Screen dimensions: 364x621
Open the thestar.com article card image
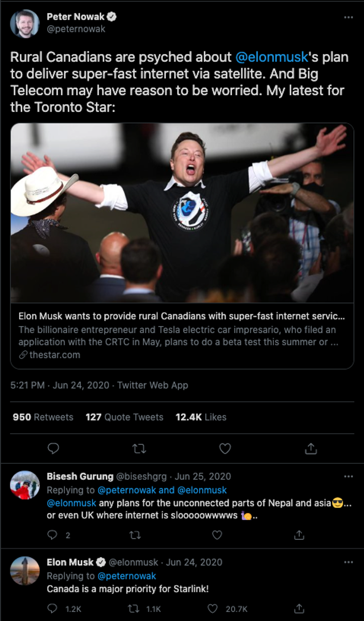[182, 212]
